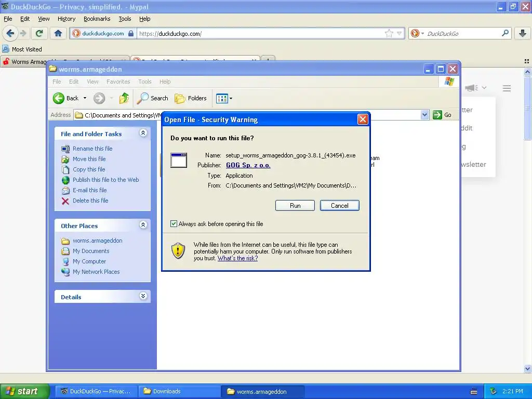Click the Explorer Back button

(66, 98)
